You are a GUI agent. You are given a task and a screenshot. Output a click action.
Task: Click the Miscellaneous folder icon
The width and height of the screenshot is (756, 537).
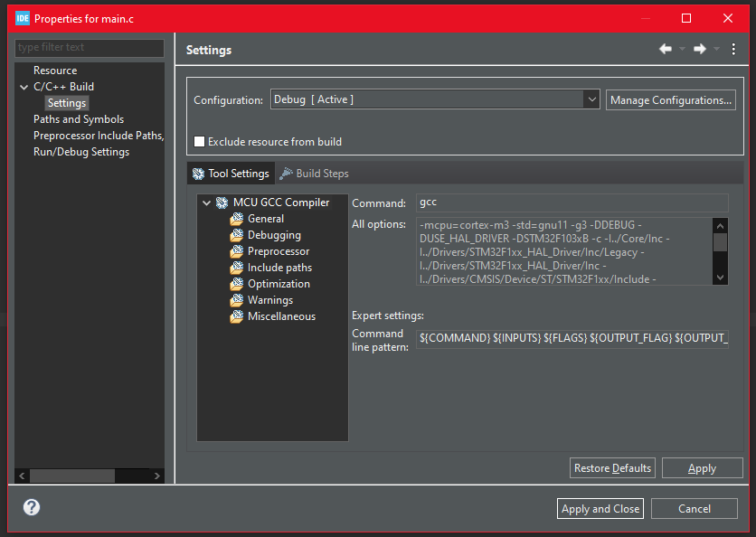[237, 316]
